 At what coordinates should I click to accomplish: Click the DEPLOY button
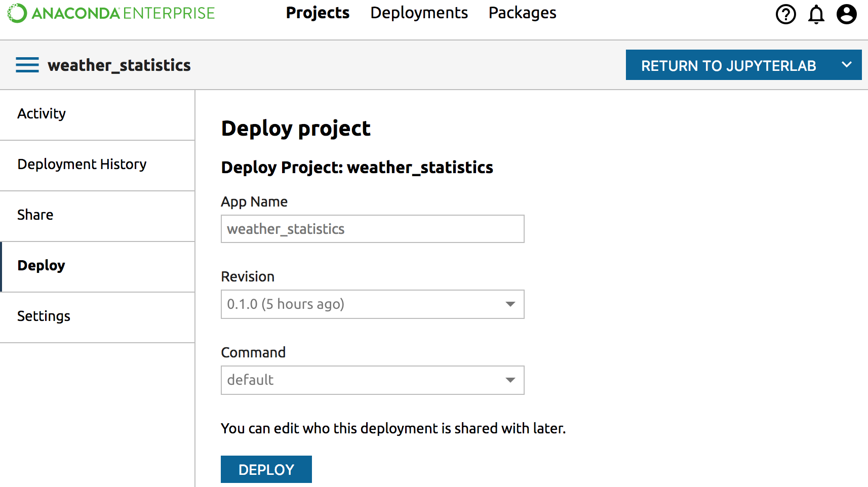pyautogui.click(x=266, y=469)
